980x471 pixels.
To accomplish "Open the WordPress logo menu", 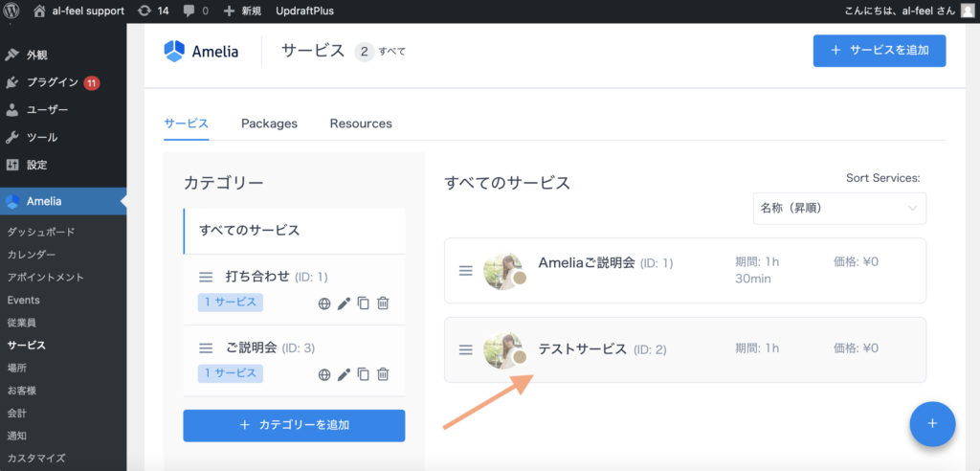I will 12,11.
